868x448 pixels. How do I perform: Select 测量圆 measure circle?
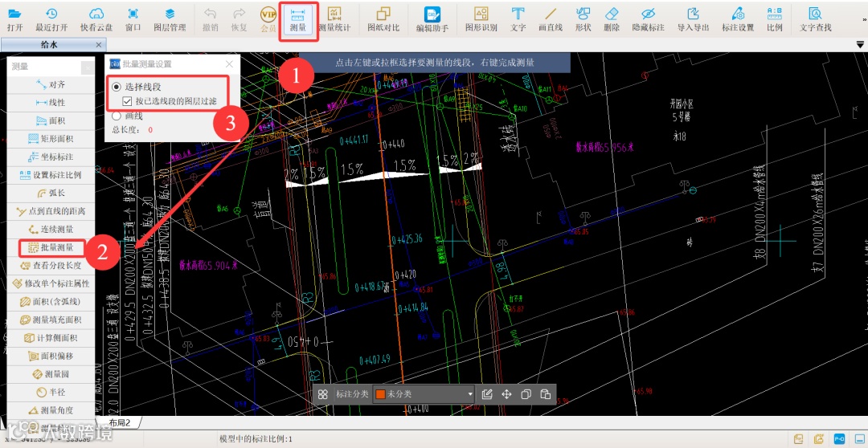51,374
